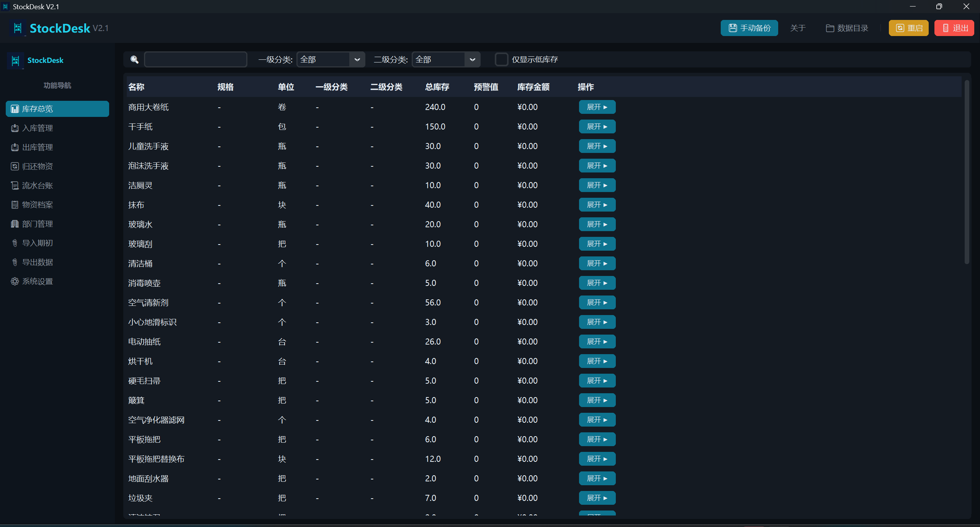Go to 入库管理 in navigation

[x=57, y=128]
